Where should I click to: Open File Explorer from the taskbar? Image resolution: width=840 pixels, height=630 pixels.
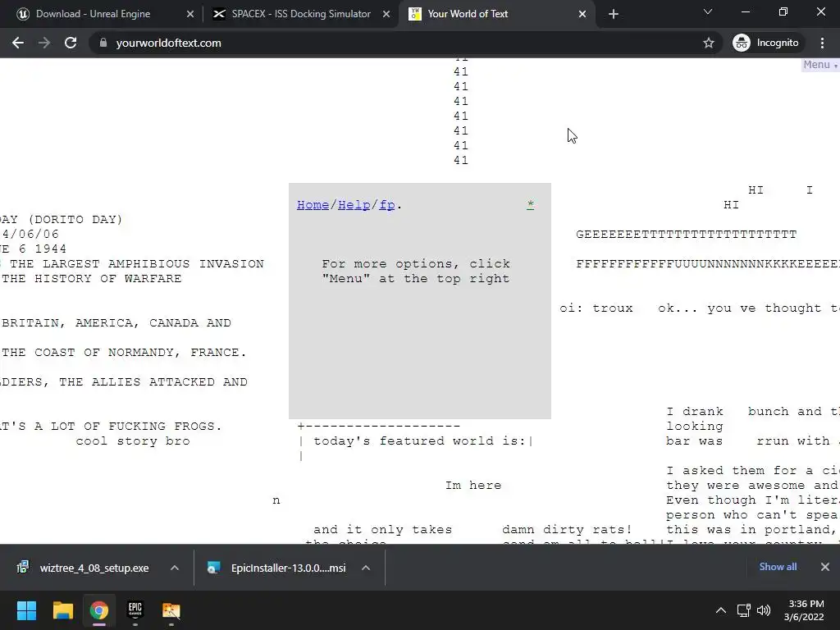pyautogui.click(x=62, y=610)
